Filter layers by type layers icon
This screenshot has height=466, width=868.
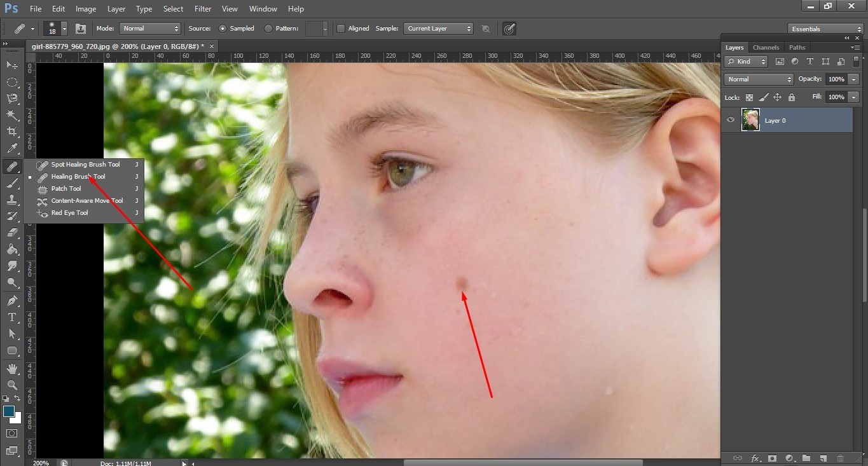point(810,62)
